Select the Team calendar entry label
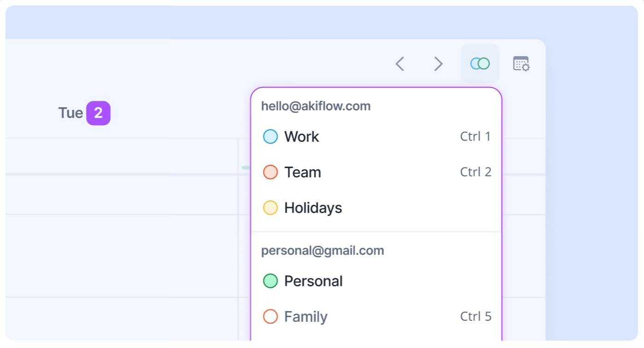Viewport: 644px width, 348px height. point(302,172)
